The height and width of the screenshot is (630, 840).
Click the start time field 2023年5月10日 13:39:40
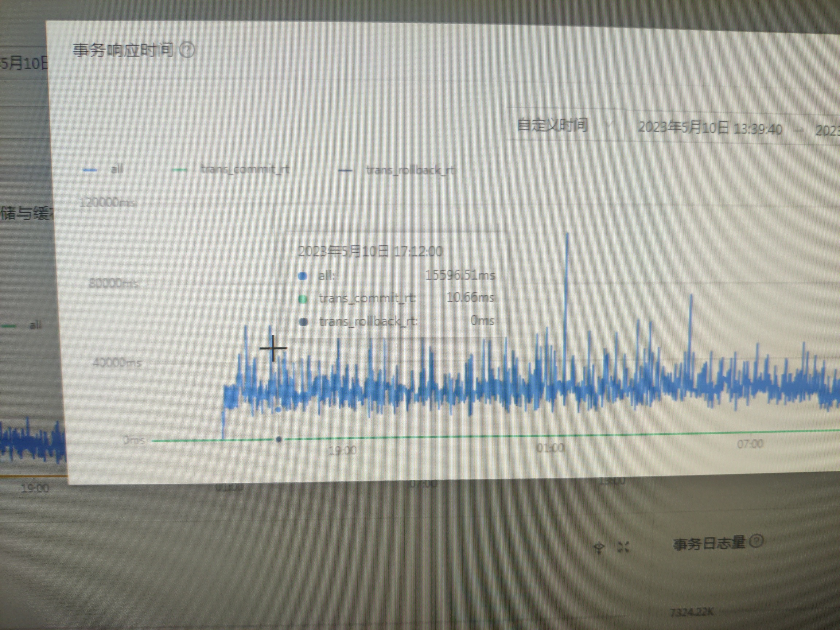[710, 128]
